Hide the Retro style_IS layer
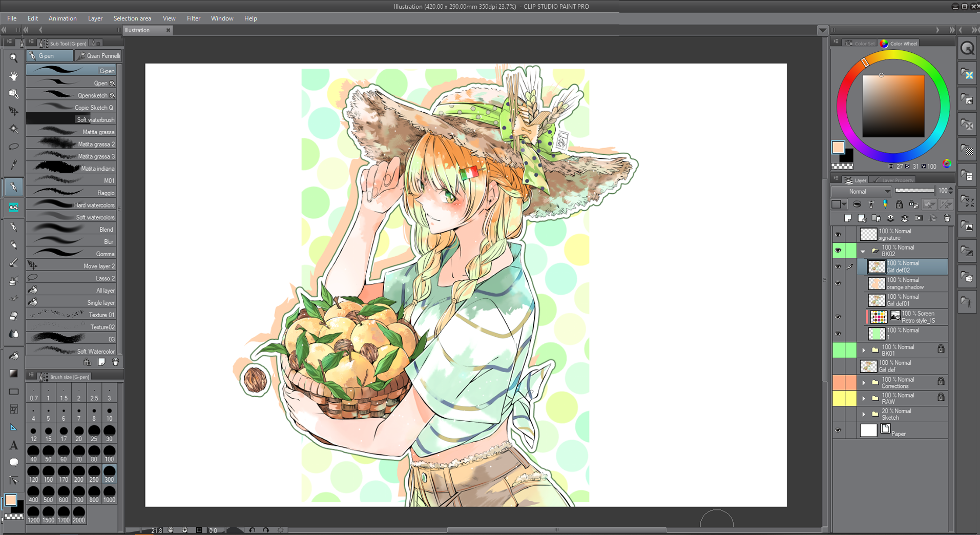The image size is (980, 535). point(838,317)
